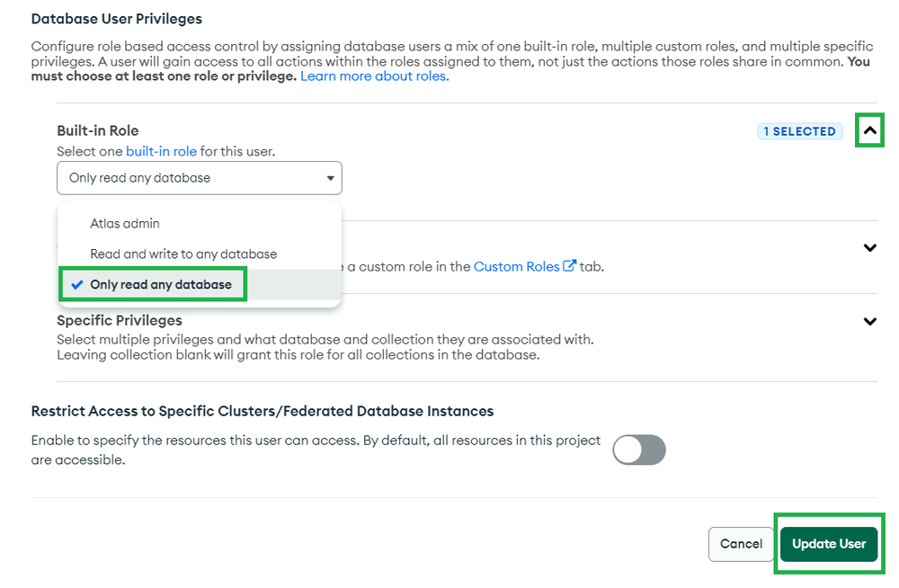Screen dimensions: 899x588
Task: Open Learn more about roles link
Action: click(374, 76)
